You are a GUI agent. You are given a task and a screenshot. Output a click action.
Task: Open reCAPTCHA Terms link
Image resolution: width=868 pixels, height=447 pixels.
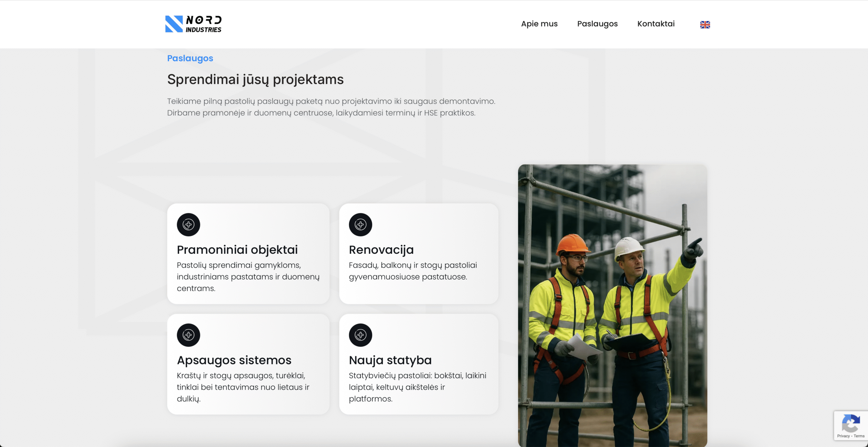pyautogui.click(x=859, y=436)
